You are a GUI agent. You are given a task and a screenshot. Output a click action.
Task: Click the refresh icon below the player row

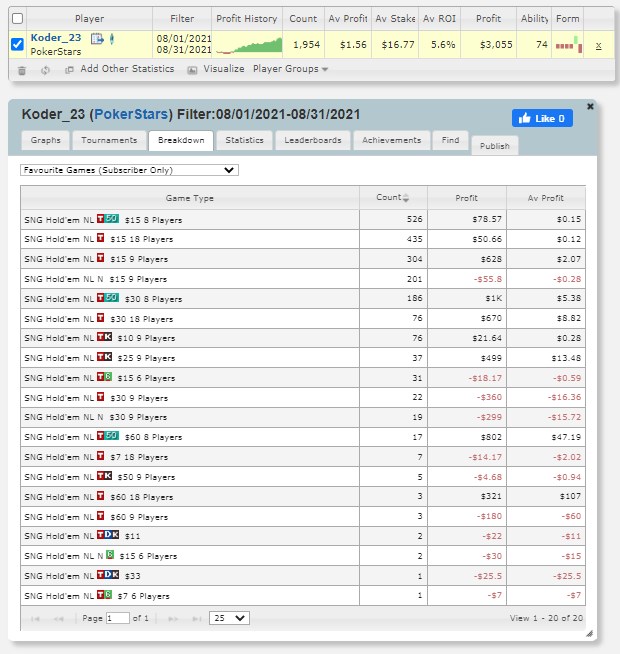[45, 70]
